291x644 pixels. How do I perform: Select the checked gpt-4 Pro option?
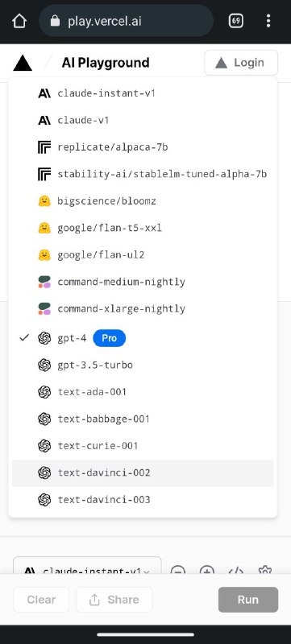pos(143,338)
